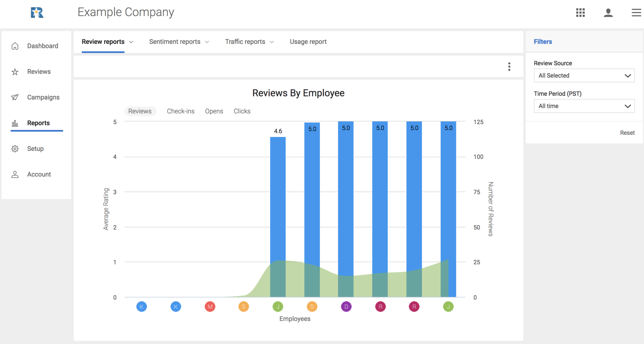
Task: Open Setup via the gear icon
Action: pyautogui.click(x=15, y=148)
